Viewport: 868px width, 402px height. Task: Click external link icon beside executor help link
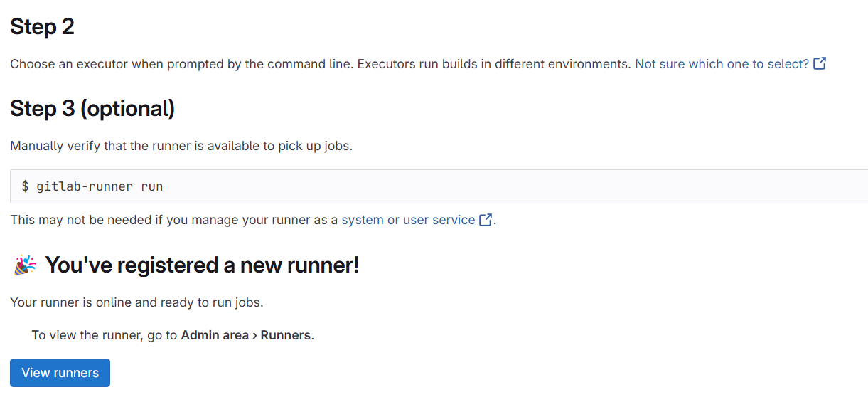(x=820, y=64)
